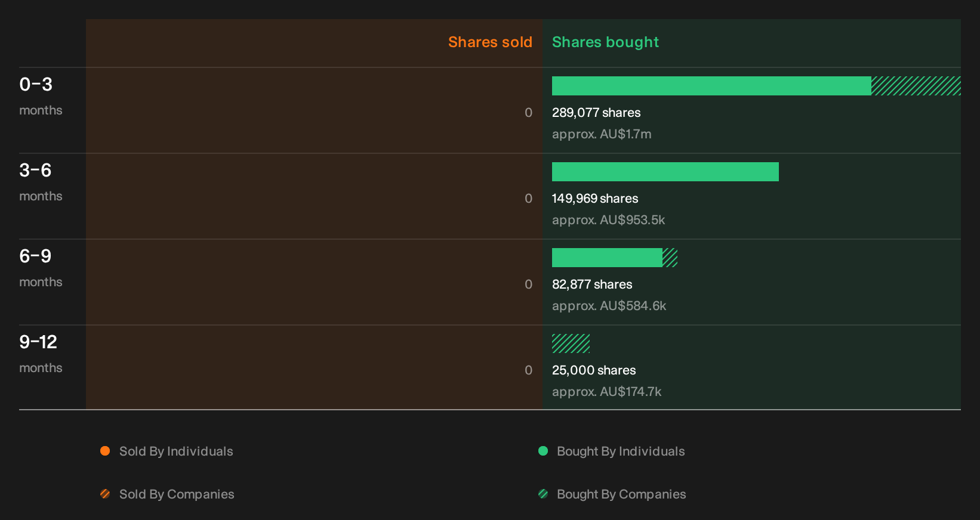The width and height of the screenshot is (980, 520).
Task: Click the approx. AU$953.5k text
Action: point(608,220)
